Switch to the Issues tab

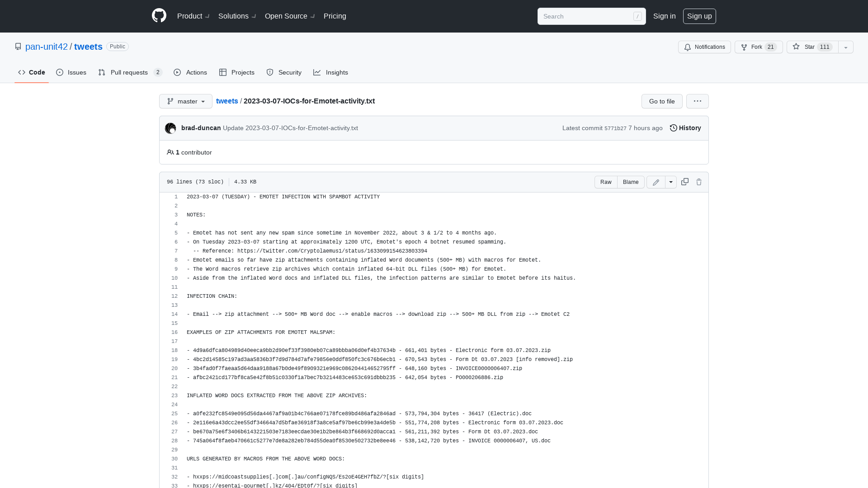71,72
